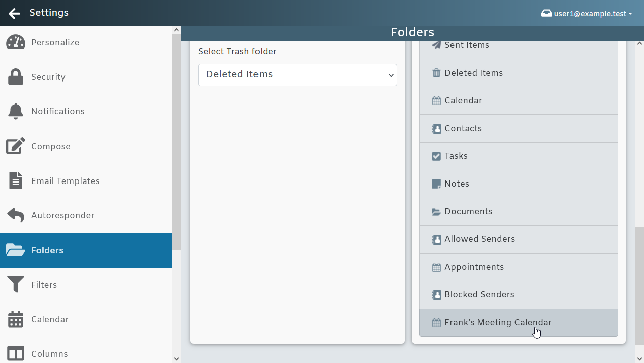The width and height of the screenshot is (644, 363).
Task: Expand the Deleted Items folder entry
Action: click(519, 73)
